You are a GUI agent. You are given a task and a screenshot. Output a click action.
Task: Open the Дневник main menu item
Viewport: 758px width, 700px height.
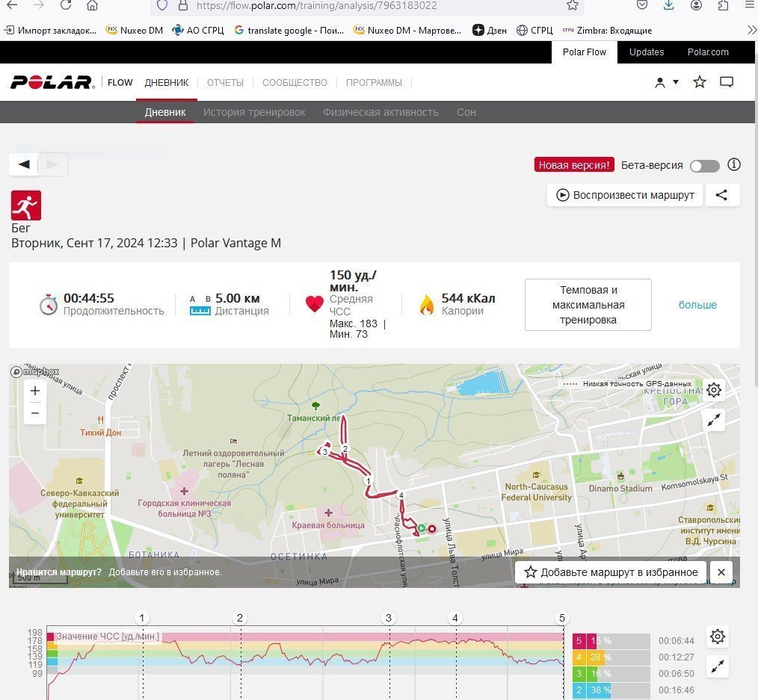click(166, 83)
